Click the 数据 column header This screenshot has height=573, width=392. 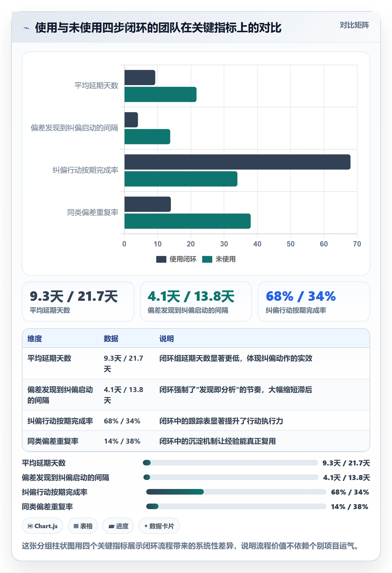pyautogui.click(x=111, y=339)
